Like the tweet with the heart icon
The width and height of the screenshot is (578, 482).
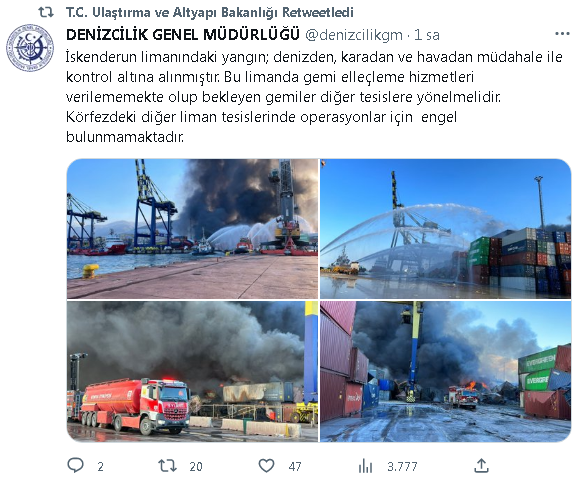(266, 466)
